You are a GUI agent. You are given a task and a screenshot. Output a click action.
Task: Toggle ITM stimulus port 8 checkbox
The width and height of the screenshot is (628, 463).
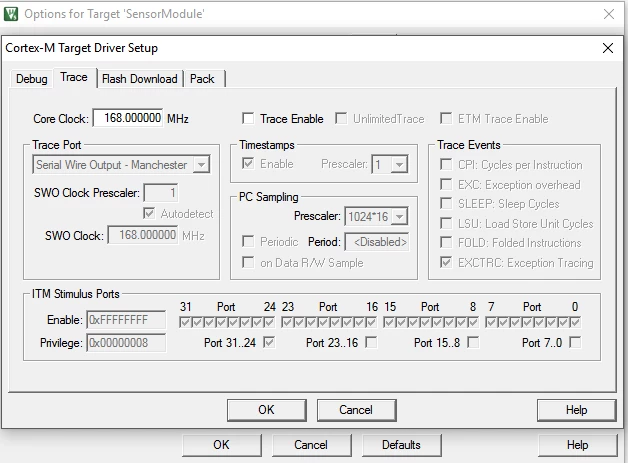coord(473,322)
